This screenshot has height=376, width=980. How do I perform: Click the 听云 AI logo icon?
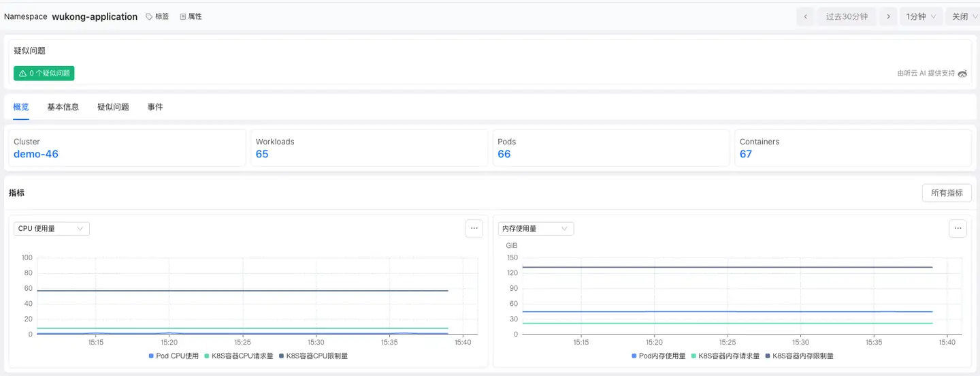pos(962,74)
